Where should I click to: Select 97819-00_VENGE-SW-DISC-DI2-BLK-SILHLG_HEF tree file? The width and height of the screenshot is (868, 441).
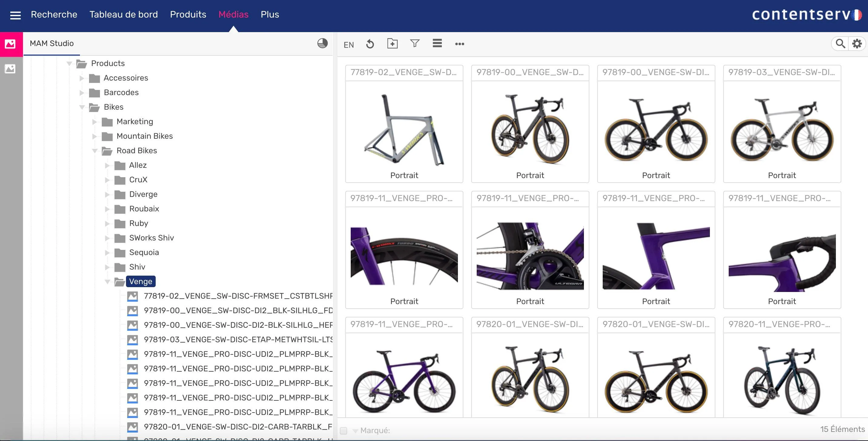click(x=238, y=325)
